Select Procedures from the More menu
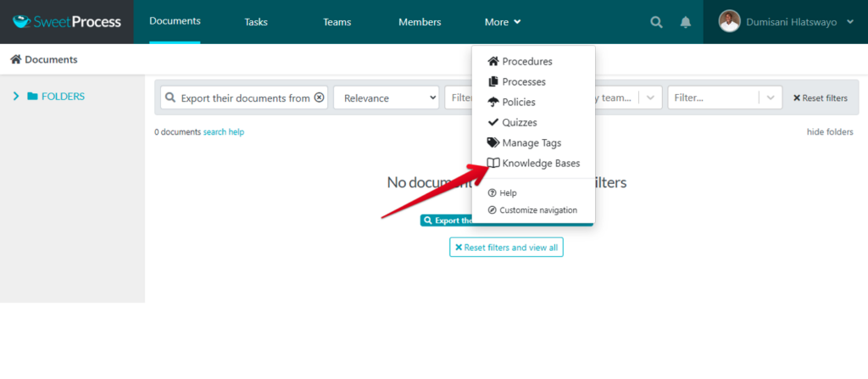The width and height of the screenshot is (868, 379). pyautogui.click(x=526, y=61)
